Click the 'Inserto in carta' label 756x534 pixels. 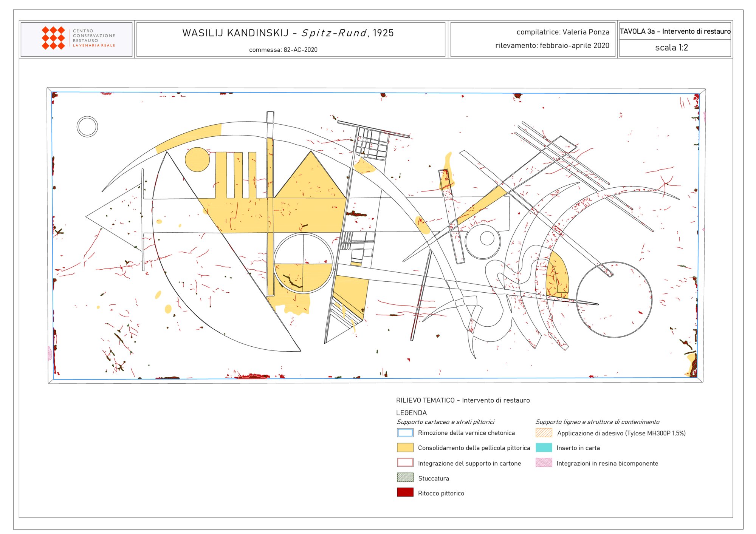pyautogui.click(x=578, y=448)
